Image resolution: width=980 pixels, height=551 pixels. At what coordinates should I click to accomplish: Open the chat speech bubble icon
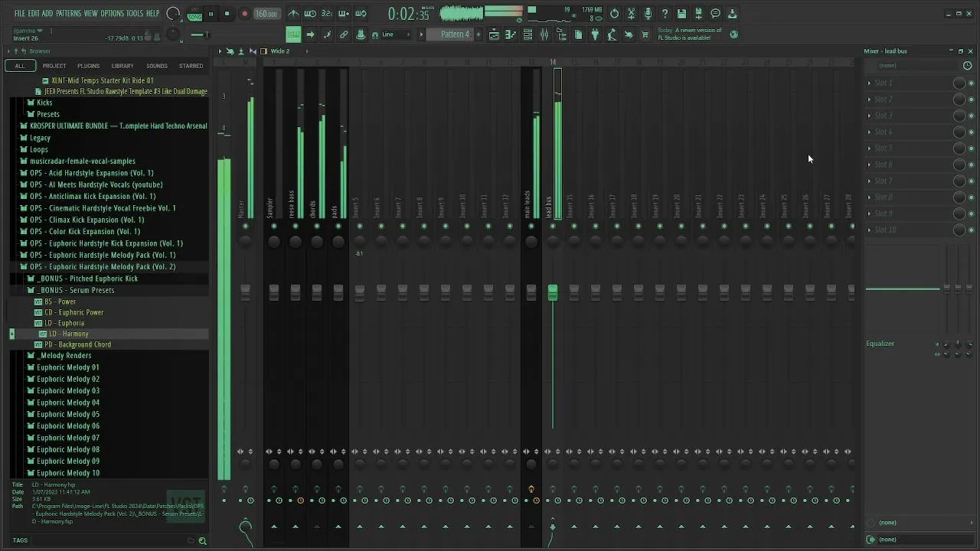click(x=715, y=14)
